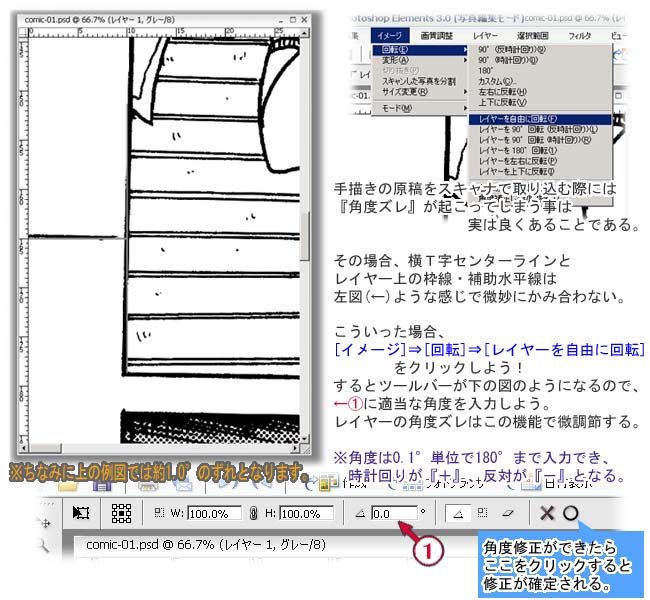Choose 左右に反転(H) item
This screenshot has height=600, width=650.
(x=540, y=92)
